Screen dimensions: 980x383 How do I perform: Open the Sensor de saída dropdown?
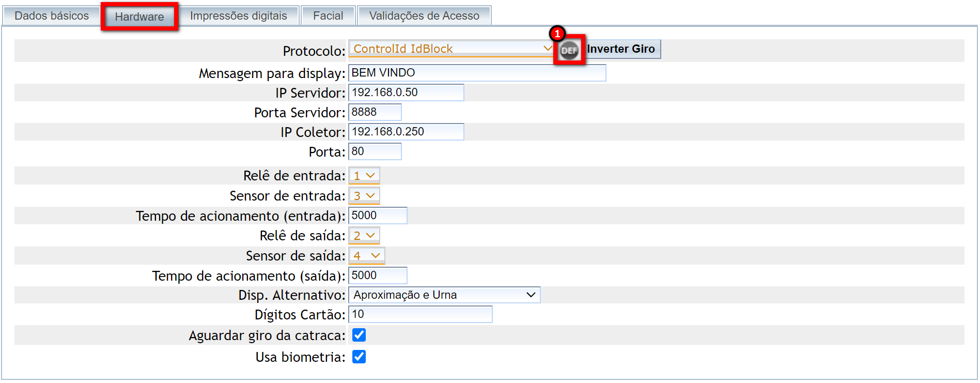tap(367, 256)
